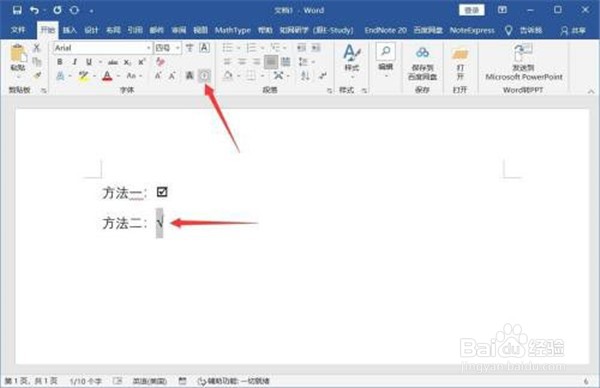Open the Paragraph settings dialog launcher

coord(329,90)
